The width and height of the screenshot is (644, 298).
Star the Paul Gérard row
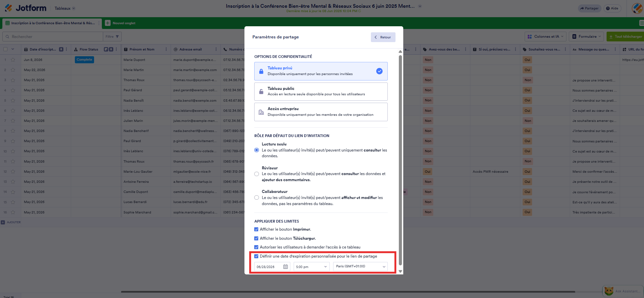(x=13, y=90)
